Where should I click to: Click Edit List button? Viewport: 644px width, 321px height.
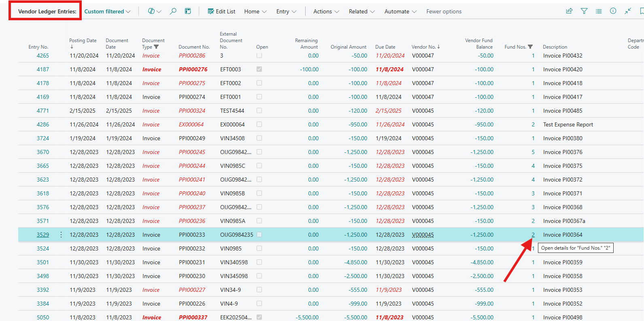[x=221, y=11]
